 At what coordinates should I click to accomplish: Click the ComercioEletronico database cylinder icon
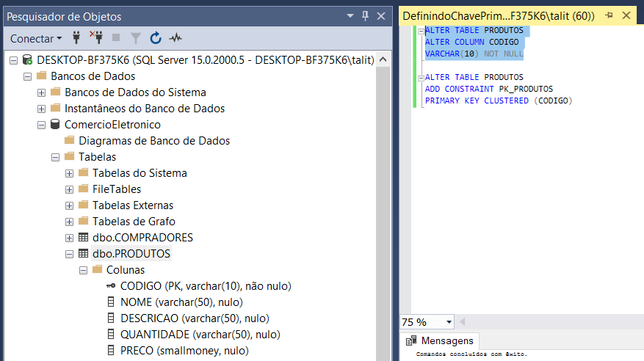[55, 124]
